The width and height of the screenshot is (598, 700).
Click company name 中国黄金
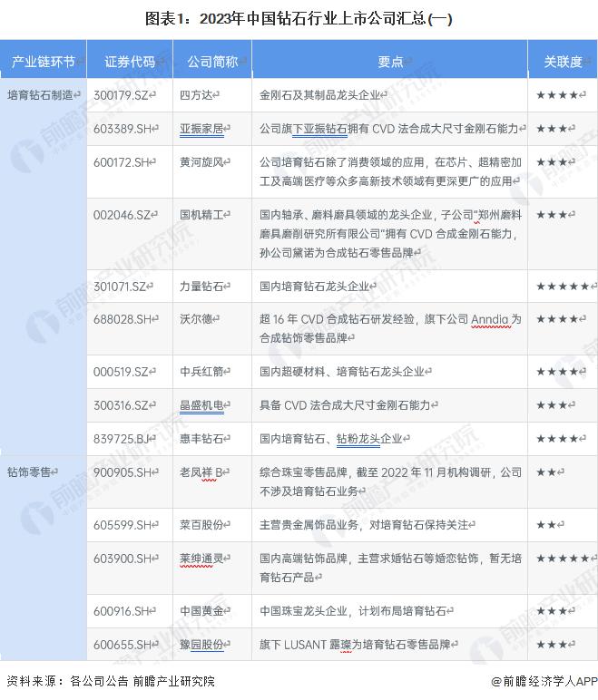tap(201, 611)
